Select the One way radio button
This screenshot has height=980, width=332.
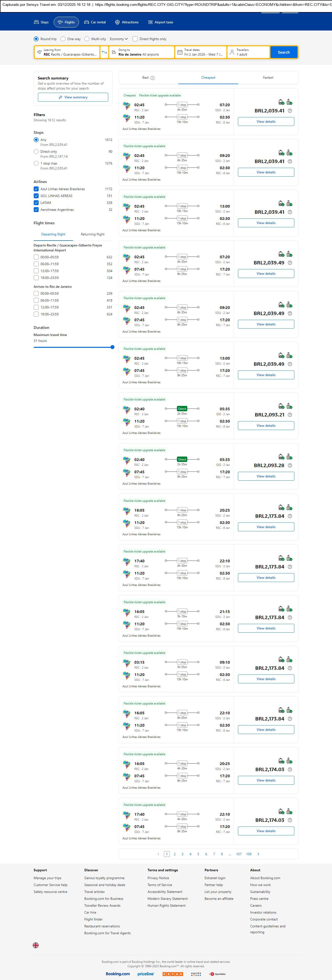pos(63,39)
